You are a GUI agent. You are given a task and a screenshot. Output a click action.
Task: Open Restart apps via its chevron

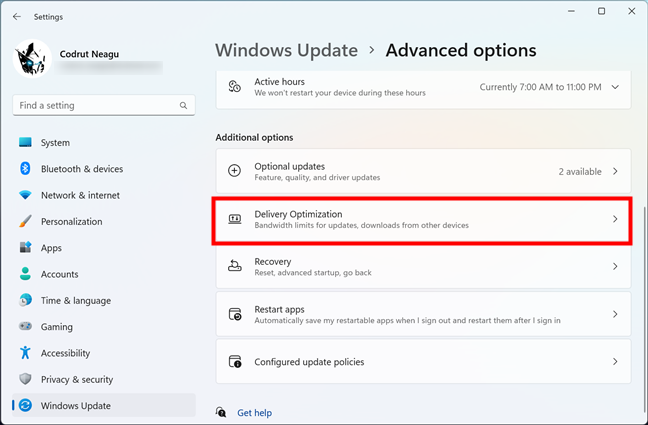tap(615, 314)
